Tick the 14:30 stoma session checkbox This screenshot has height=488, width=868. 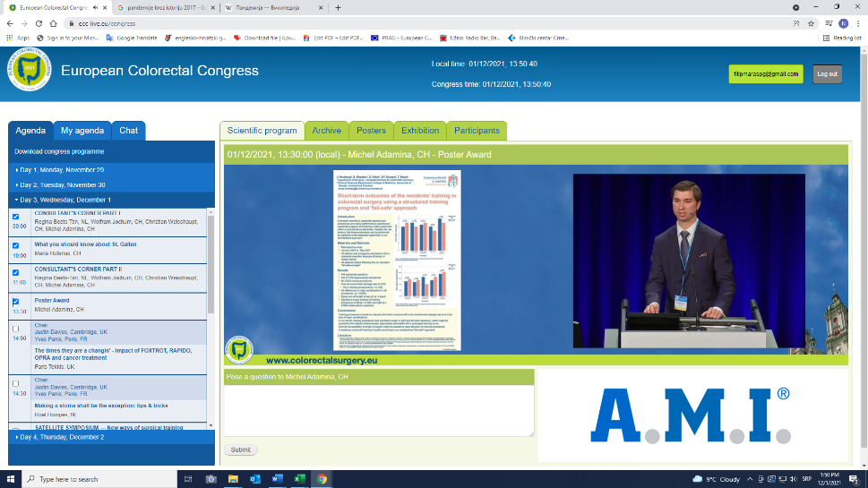15,383
